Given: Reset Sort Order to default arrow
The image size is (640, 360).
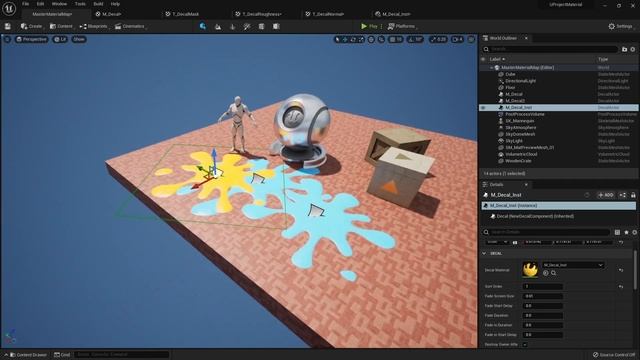Looking at the screenshot, I should coord(621,287).
